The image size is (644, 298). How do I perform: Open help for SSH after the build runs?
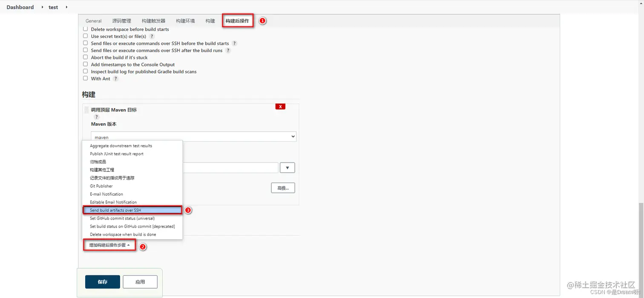click(x=228, y=50)
